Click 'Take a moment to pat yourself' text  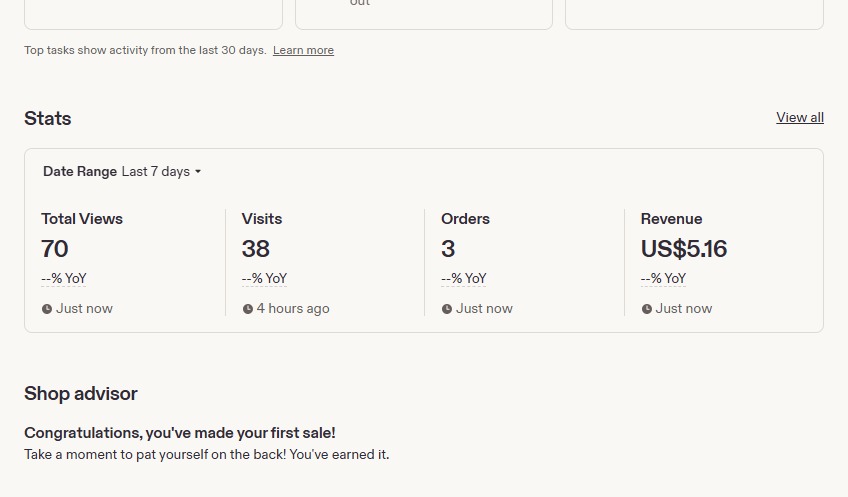click(x=207, y=454)
